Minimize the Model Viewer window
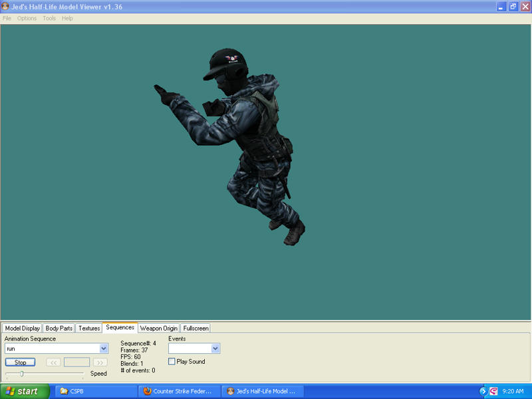Screen dimensions: 532x399 (x=501, y=7)
